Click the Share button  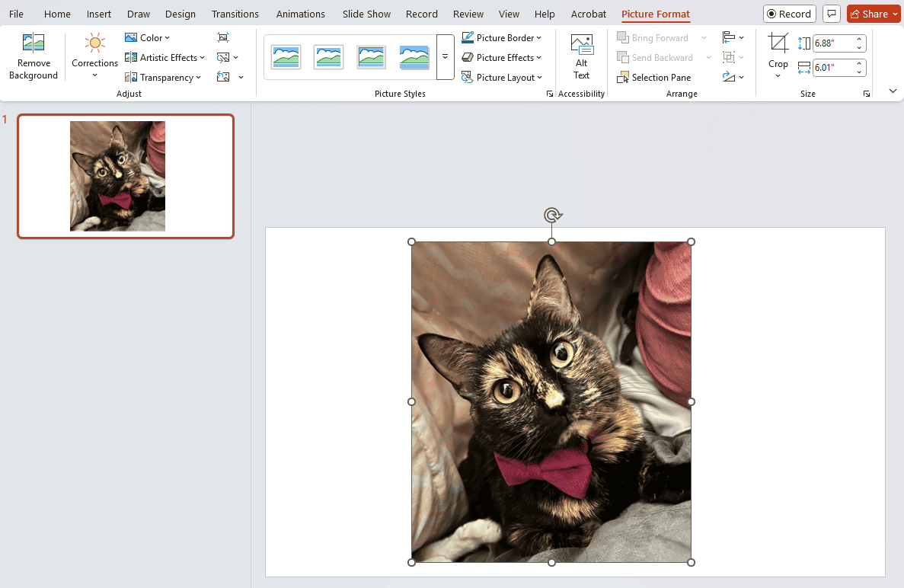[873, 14]
